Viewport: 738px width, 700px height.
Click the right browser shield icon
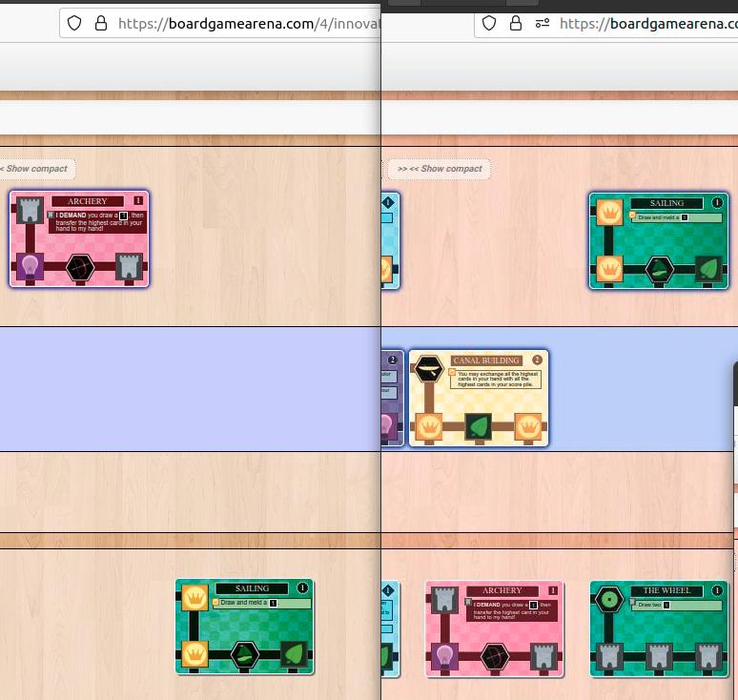(x=489, y=23)
